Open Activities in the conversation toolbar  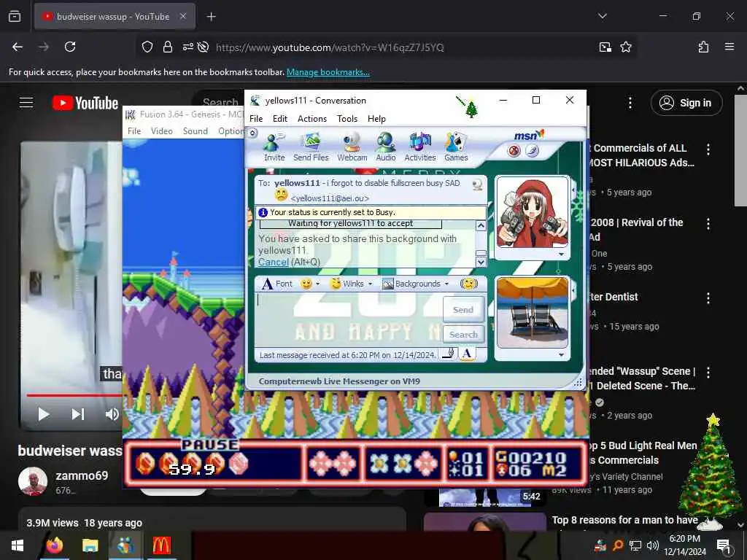pos(419,147)
